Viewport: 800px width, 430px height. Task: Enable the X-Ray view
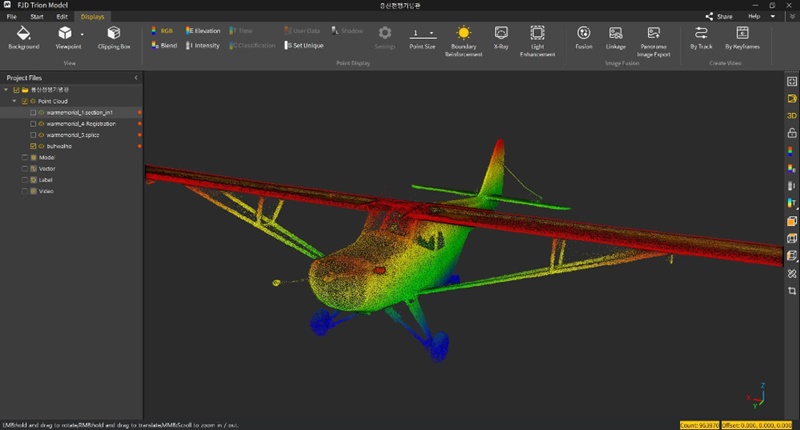click(501, 38)
